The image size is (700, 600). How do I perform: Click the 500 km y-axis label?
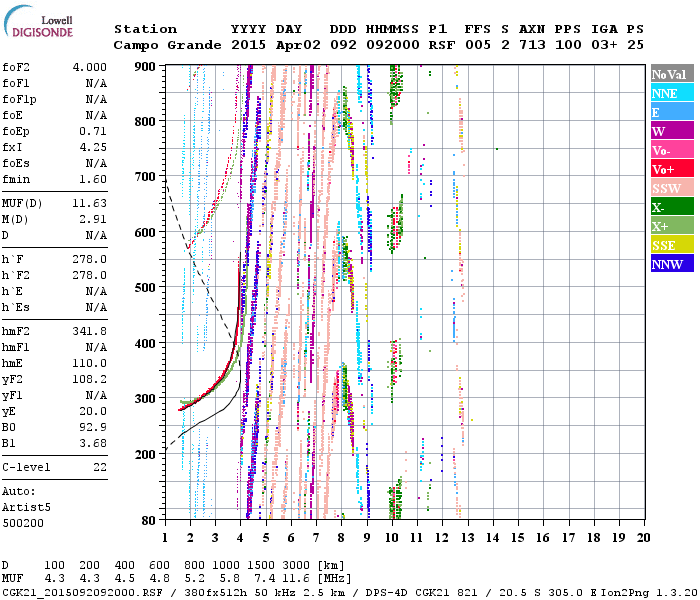tap(146, 288)
